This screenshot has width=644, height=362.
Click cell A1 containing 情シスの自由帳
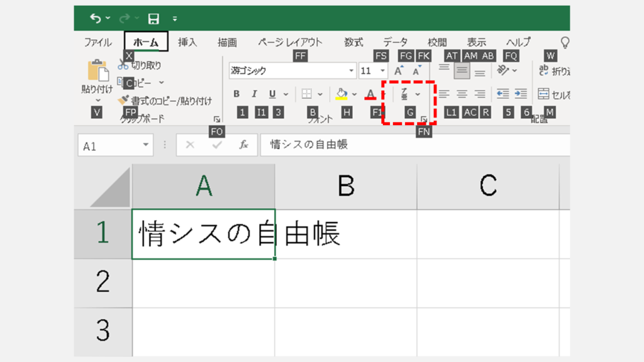tap(203, 234)
